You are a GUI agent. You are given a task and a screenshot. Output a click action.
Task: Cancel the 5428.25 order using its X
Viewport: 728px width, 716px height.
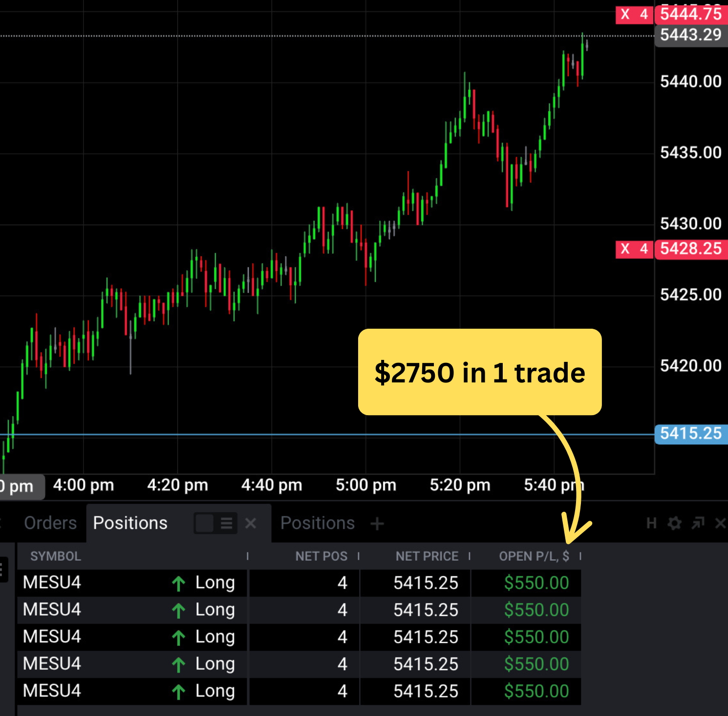(625, 249)
